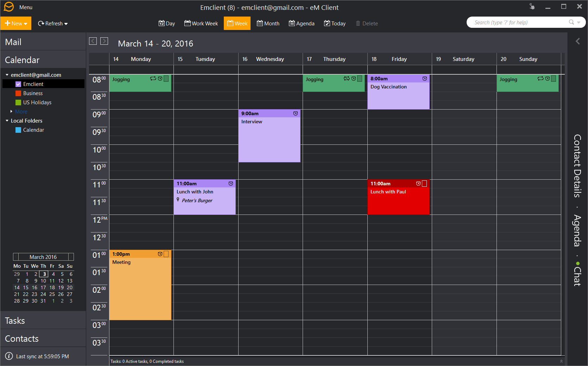Click touch mode icon in title bar
This screenshot has height=366, width=588.
pyautogui.click(x=532, y=7)
